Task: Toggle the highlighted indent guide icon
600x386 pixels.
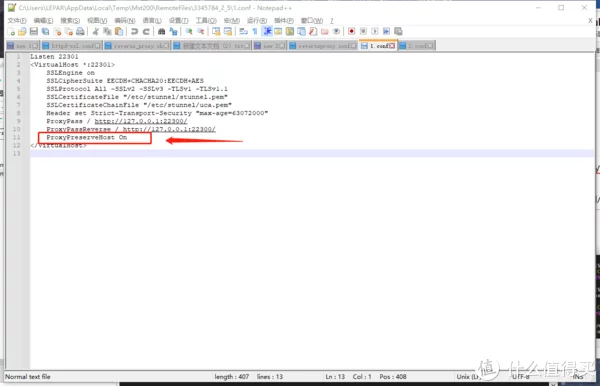Action: (x=267, y=31)
